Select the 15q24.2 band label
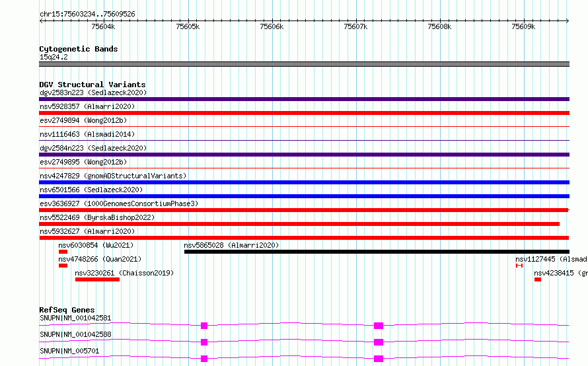 click(x=54, y=57)
